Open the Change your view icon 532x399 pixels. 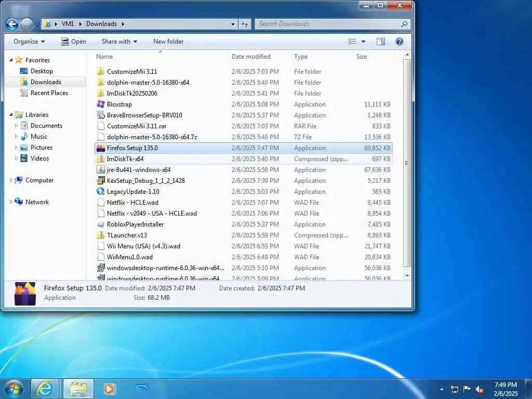pos(352,42)
